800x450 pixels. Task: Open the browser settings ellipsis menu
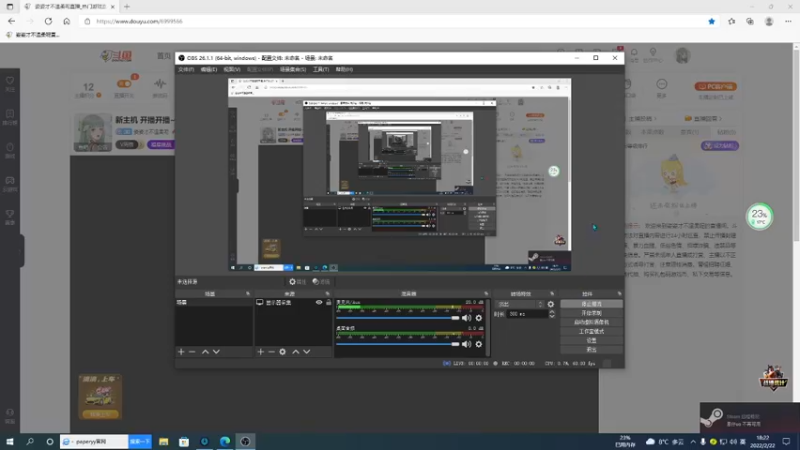point(788,21)
